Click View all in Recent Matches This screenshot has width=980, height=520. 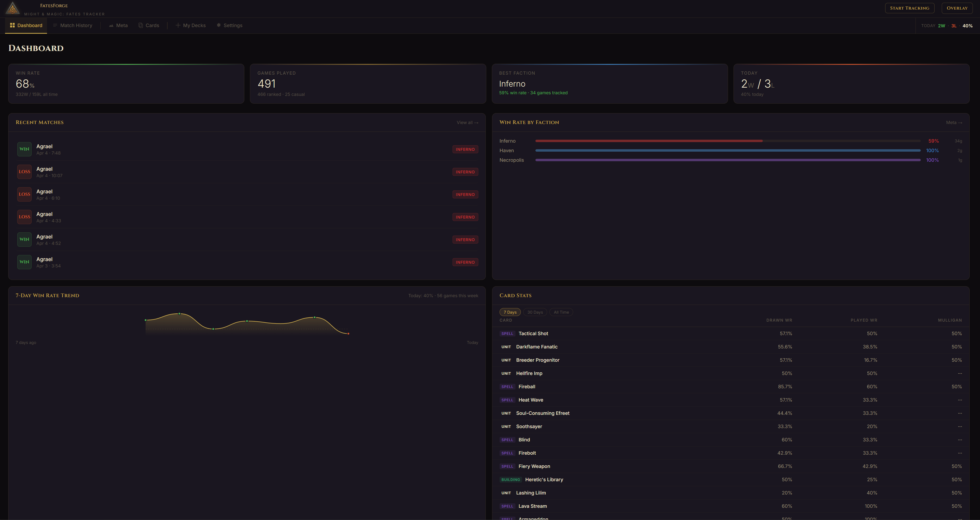coord(467,122)
